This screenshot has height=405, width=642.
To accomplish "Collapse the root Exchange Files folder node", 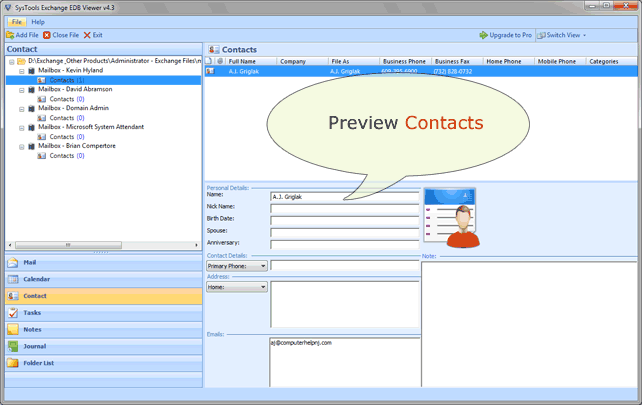I will 11,62.
